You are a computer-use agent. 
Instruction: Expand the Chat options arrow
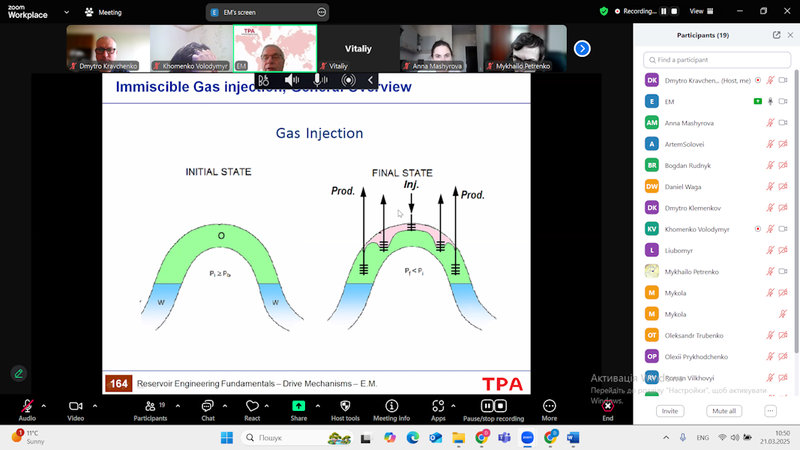(224, 406)
